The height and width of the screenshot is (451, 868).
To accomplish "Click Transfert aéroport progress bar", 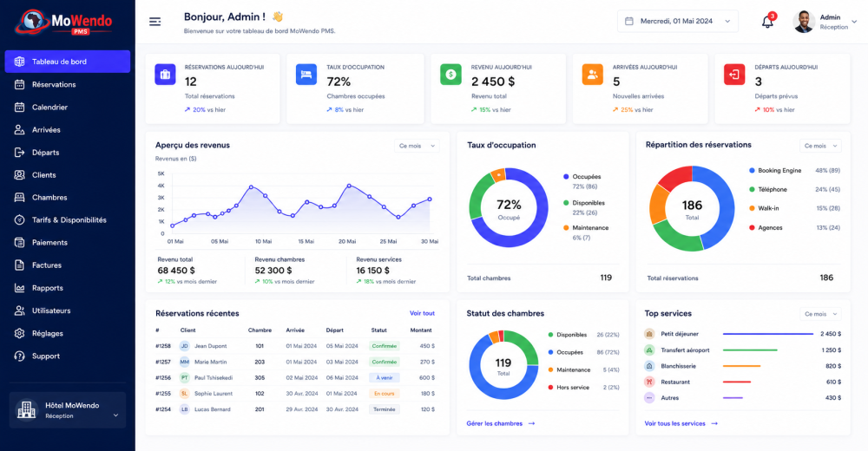I will (x=750, y=350).
